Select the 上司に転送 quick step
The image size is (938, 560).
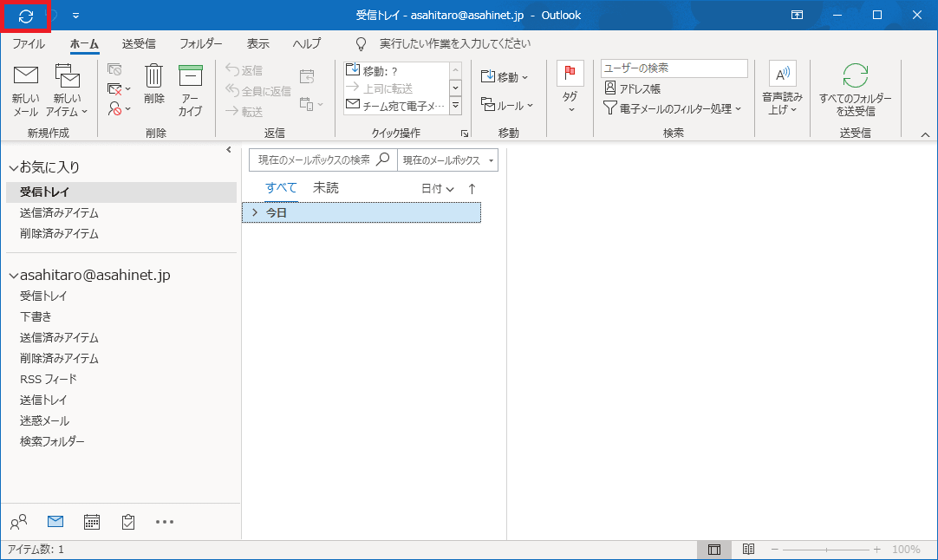click(x=396, y=88)
